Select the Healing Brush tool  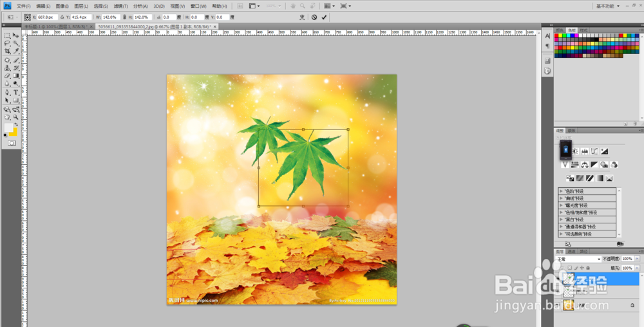[x=6, y=60]
